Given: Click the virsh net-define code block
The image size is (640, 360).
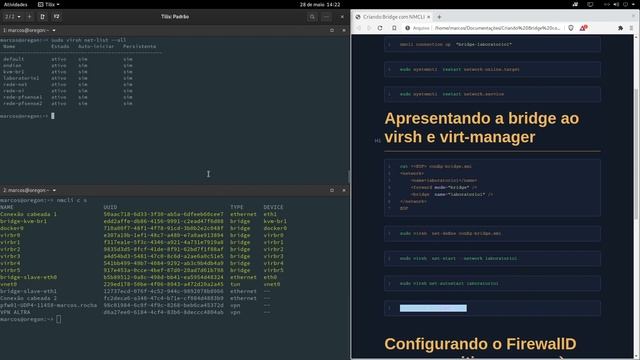Looking at the screenshot, I should click(492, 233).
